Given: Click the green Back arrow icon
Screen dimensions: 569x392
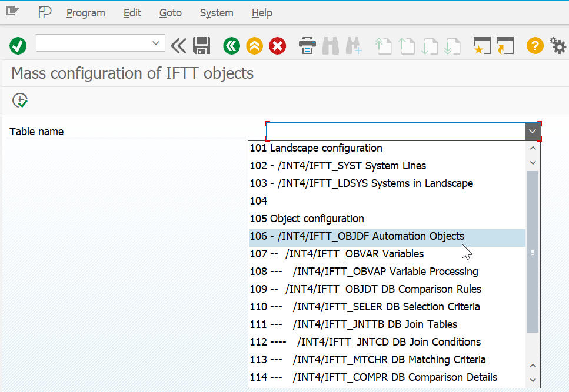Looking at the screenshot, I should [x=231, y=45].
